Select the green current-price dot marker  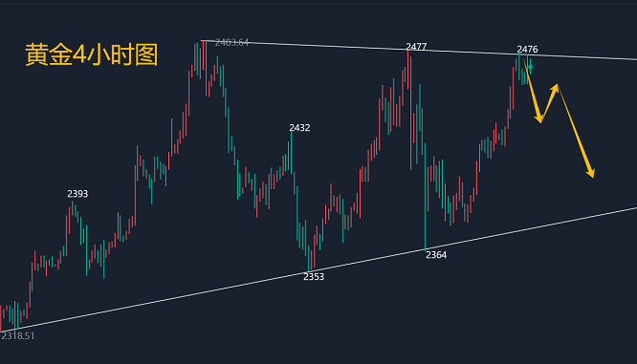pyautogui.click(x=531, y=67)
